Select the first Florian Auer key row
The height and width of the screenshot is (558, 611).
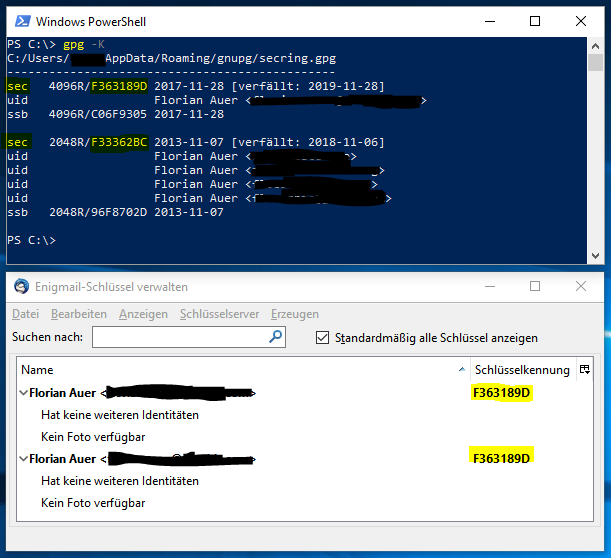[305, 393]
